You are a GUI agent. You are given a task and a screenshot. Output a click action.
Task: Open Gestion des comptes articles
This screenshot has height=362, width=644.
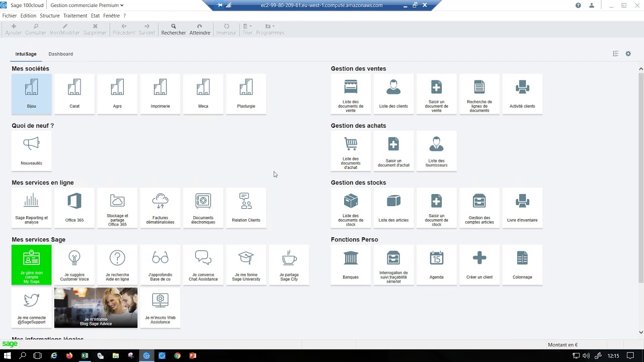click(479, 208)
